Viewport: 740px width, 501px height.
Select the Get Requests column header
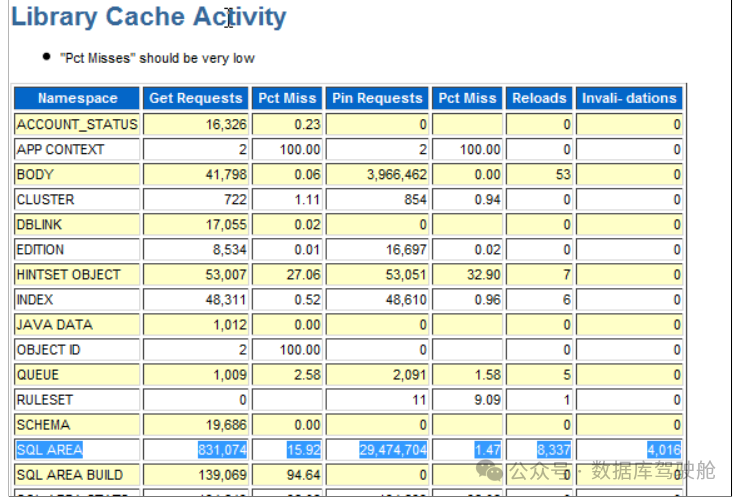[195, 98]
